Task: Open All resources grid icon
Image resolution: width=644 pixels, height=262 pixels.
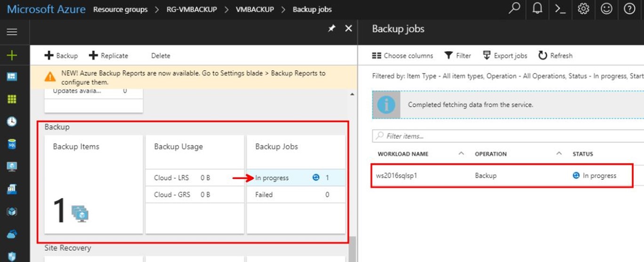Action: click(x=12, y=99)
